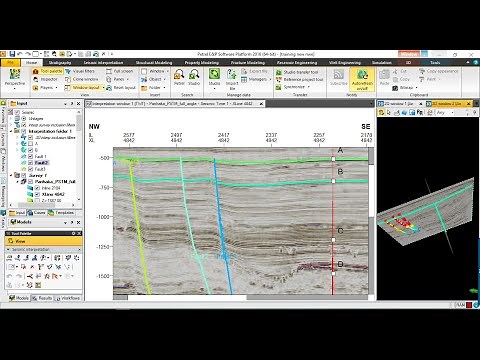Image resolution: width=480 pixels, height=360 pixels.
Task: Click the Save icon in quick access toolbar
Action: 12,54
